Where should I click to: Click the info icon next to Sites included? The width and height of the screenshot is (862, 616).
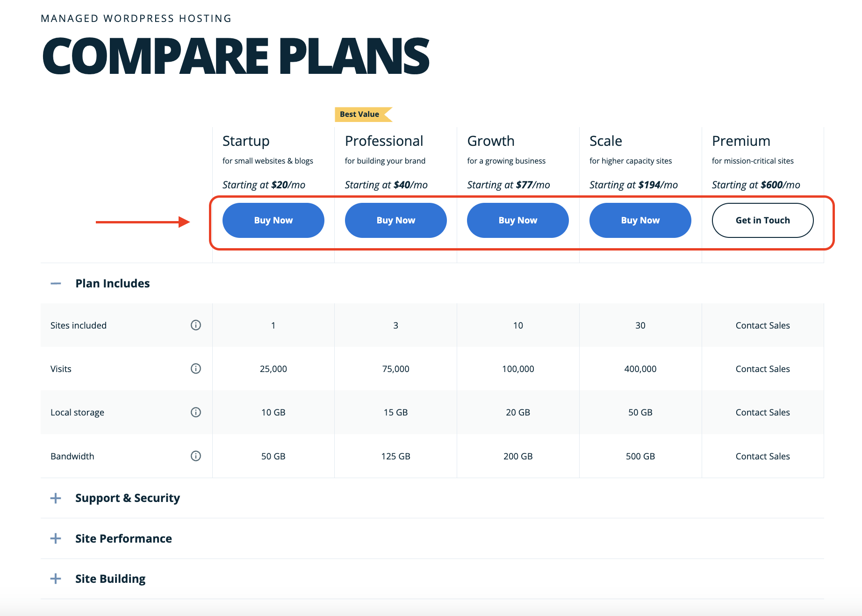196,325
